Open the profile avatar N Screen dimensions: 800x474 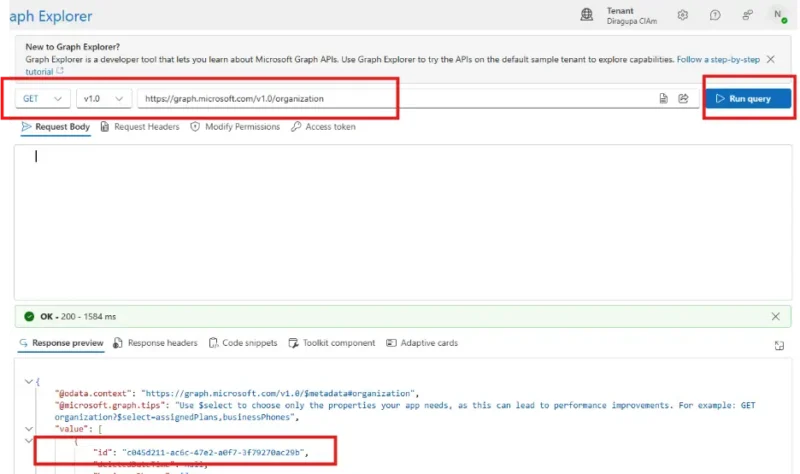pos(779,15)
